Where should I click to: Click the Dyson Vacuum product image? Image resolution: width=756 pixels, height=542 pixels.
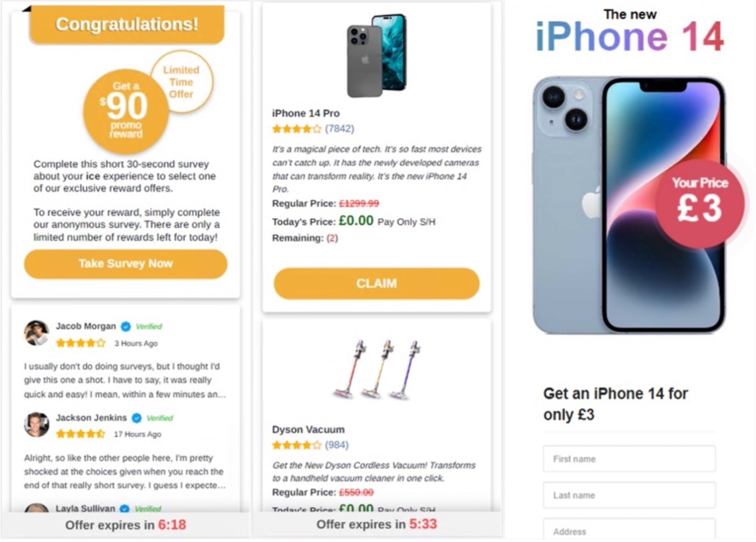tap(378, 369)
